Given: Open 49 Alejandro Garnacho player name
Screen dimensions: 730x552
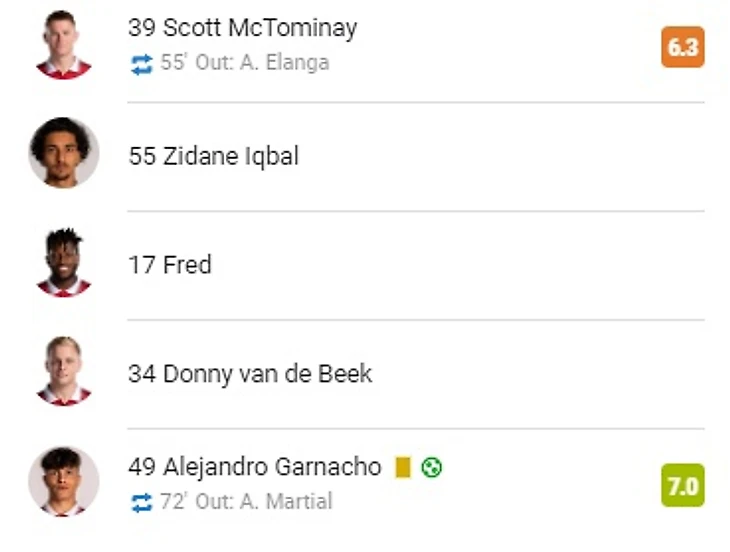Looking at the screenshot, I should [255, 467].
